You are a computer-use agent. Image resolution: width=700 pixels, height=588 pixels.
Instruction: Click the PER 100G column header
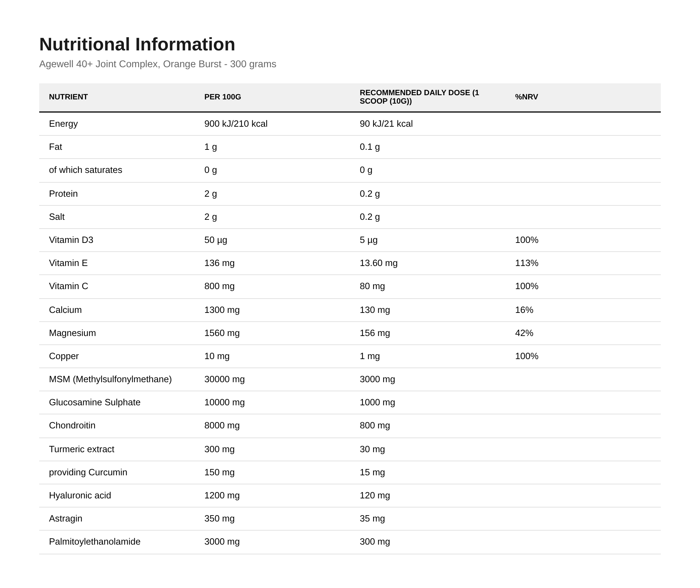(x=223, y=97)
